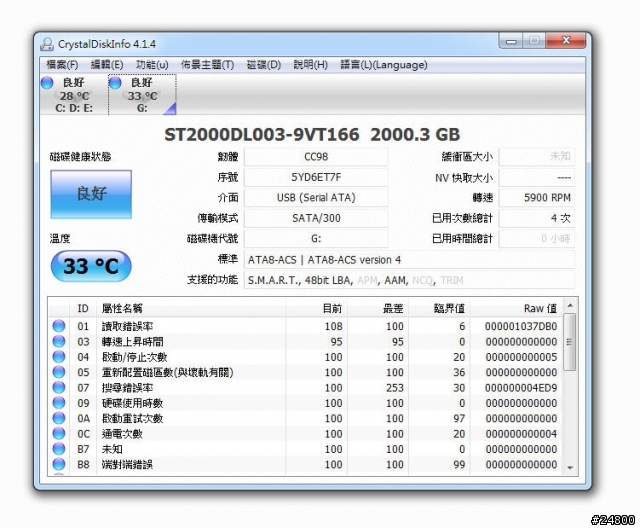The height and width of the screenshot is (528, 640).
Task: Open the 編輯(E) menu
Action: 107,65
